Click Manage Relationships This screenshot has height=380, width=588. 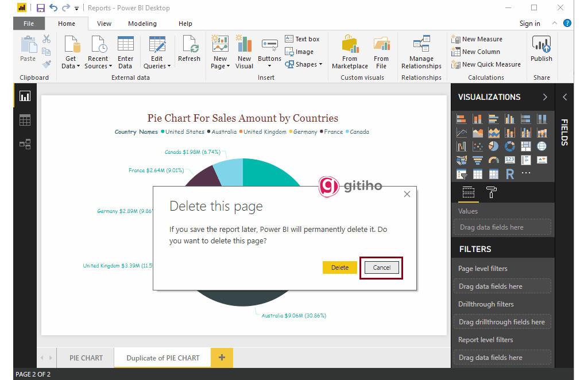coord(421,52)
